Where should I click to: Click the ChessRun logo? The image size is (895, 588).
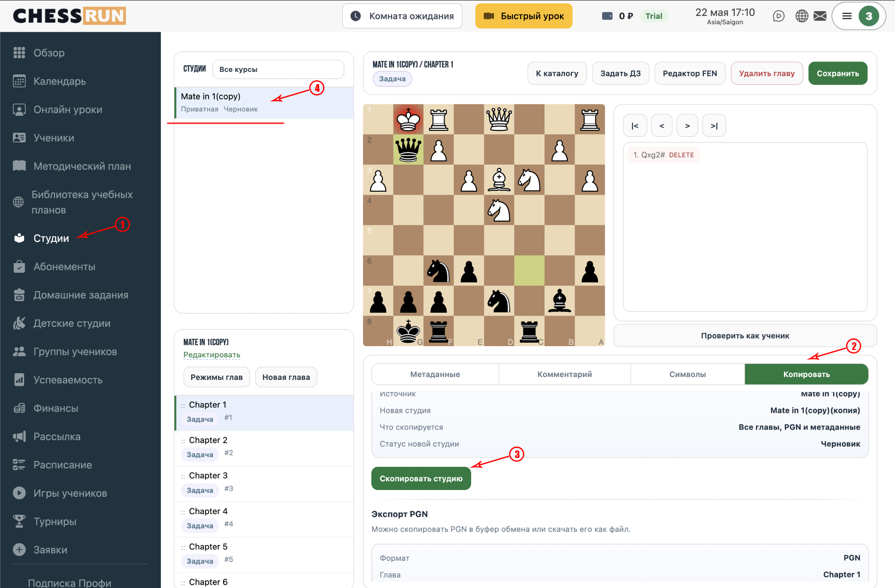pos(70,16)
